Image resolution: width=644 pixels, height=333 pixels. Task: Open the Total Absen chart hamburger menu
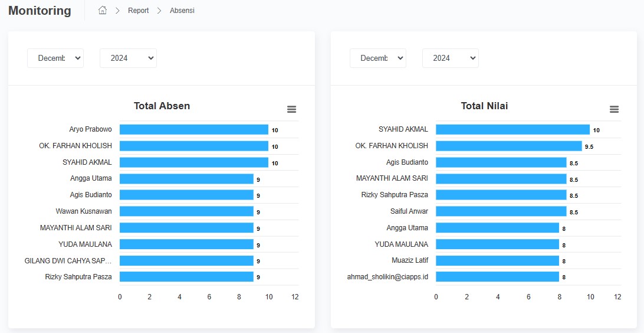(x=291, y=109)
